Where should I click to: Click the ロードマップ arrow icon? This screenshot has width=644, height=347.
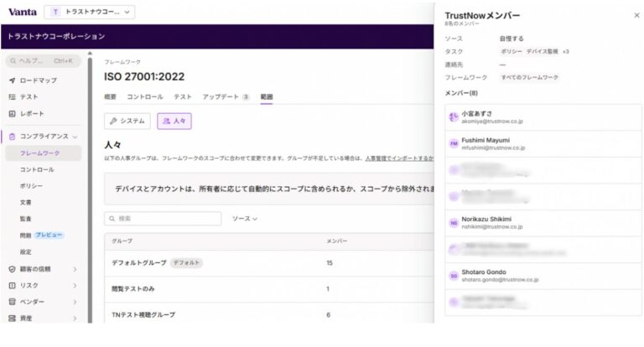(13, 80)
